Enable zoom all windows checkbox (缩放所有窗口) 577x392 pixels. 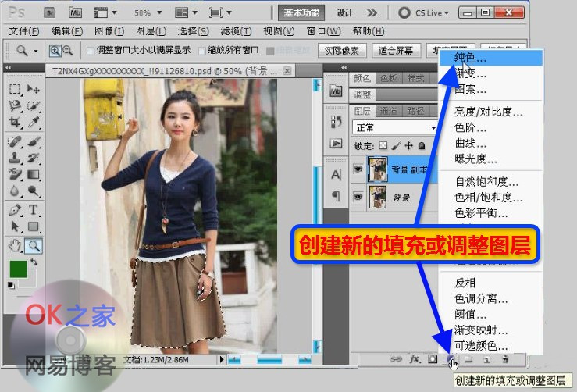coord(201,52)
